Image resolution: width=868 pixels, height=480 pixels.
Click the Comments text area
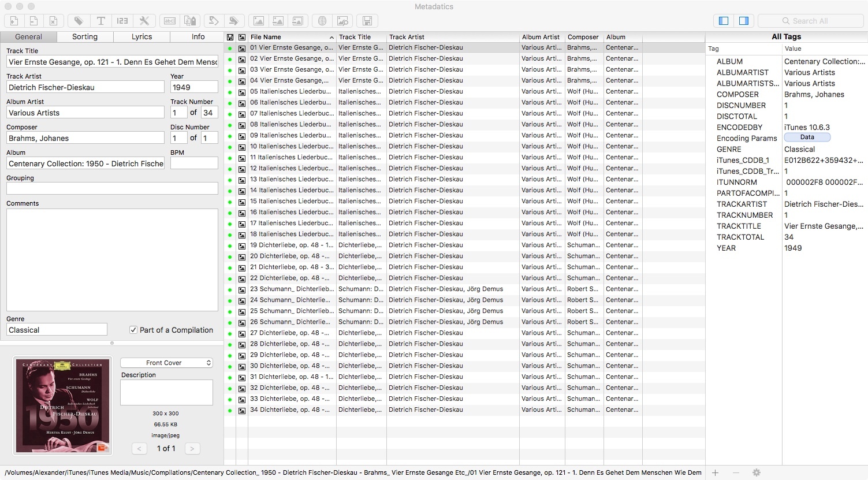point(112,260)
